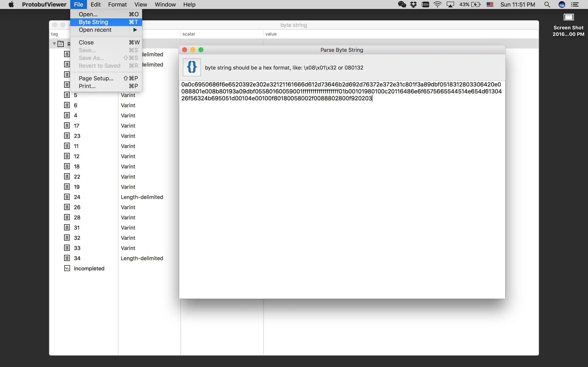Click the Dropbox menu bar icon

click(x=413, y=5)
